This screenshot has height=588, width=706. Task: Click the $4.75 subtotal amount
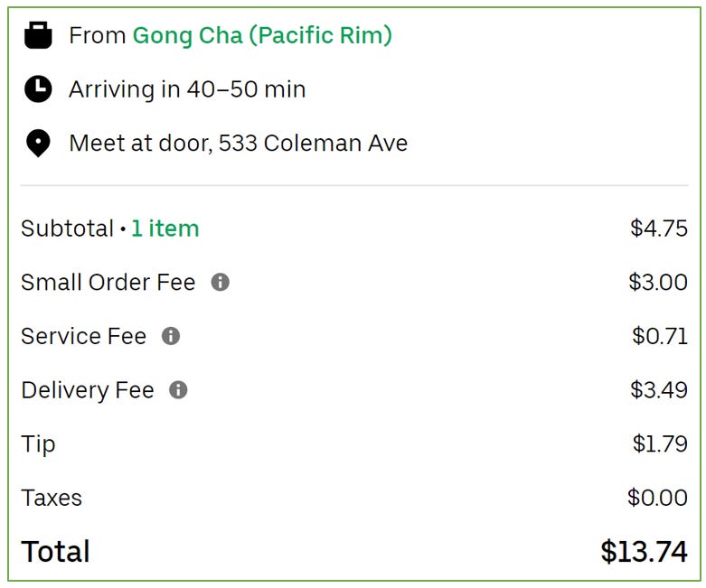click(x=659, y=229)
